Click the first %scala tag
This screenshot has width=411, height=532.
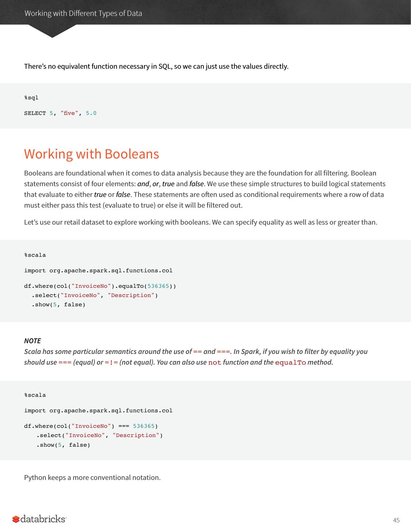[35, 255]
